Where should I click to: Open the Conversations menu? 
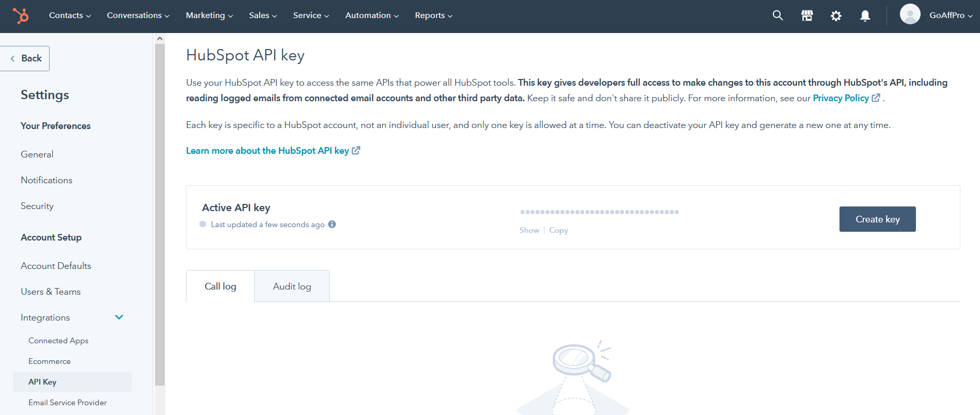pos(138,15)
